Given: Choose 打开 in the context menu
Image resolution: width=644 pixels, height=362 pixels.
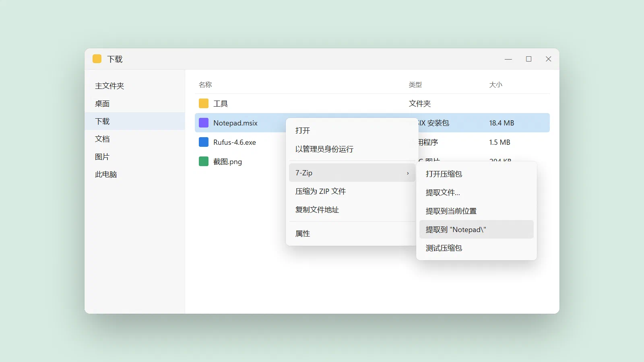Looking at the screenshot, I should point(352,130).
